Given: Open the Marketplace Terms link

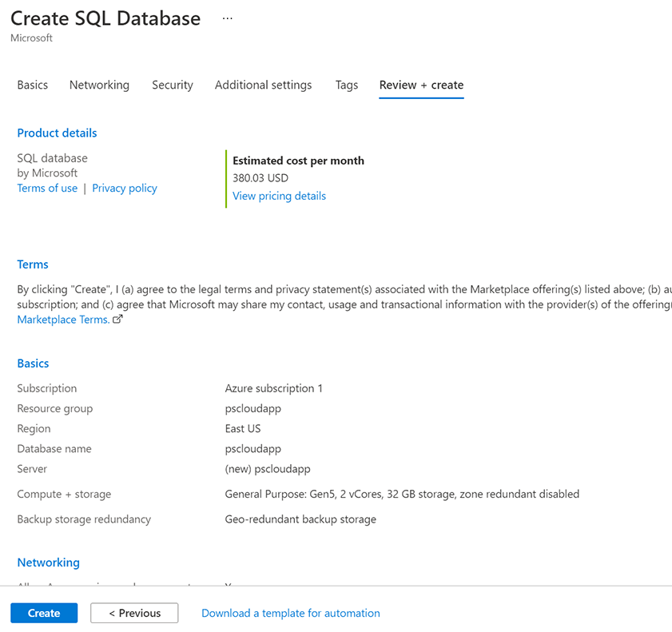Looking at the screenshot, I should (63, 320).
